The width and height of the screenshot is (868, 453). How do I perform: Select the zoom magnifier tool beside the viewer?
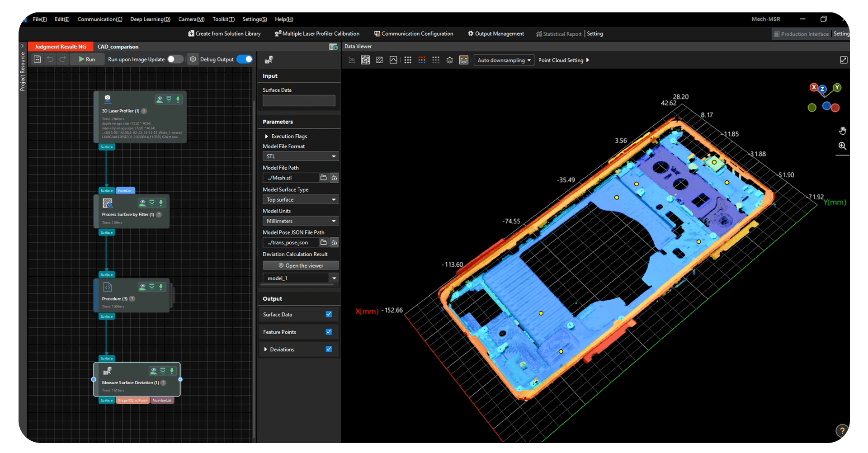[843, 146]
